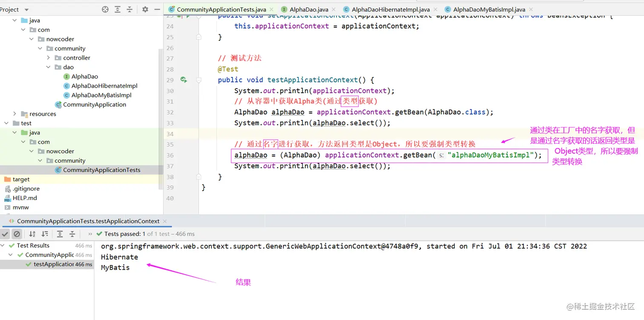The height and width of the screenshot is (320, 644).
Task: Close the AlphaDao.java tab
Action: 333,9
